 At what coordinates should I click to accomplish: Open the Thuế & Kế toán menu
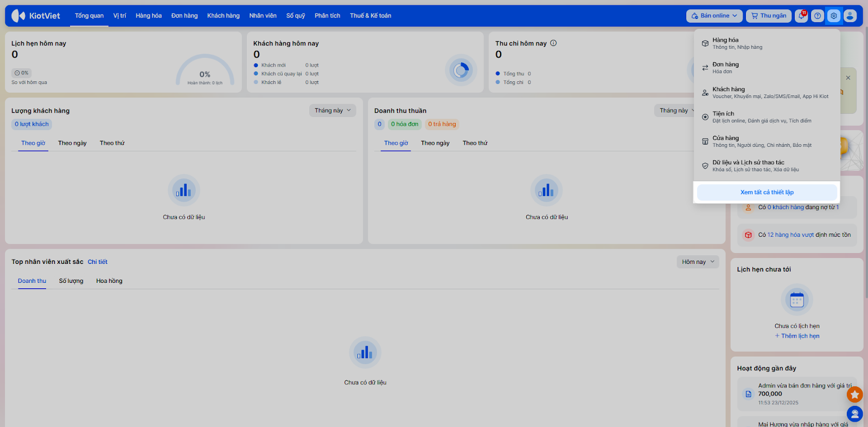(x=371, y=16)
